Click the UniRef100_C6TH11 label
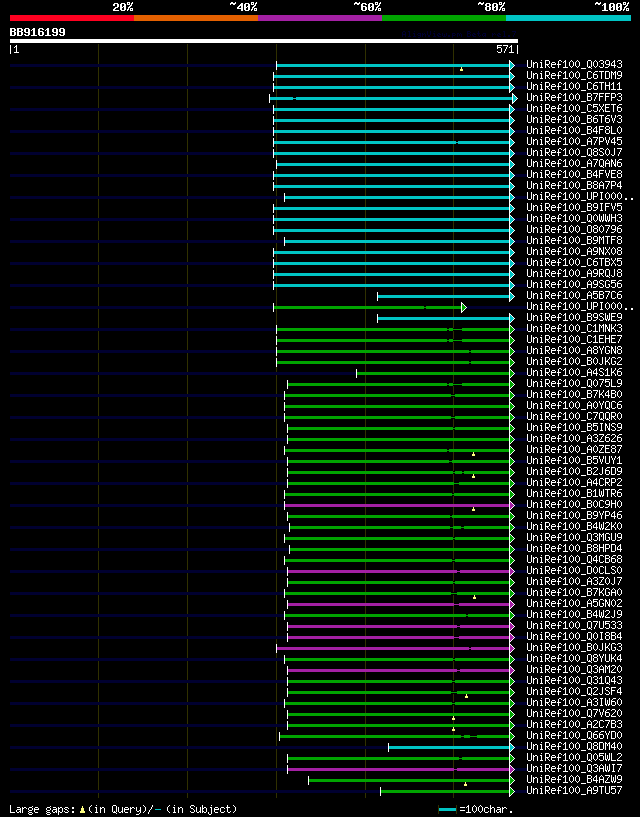This screenshot has width=640, height=817. pos(574,86)
